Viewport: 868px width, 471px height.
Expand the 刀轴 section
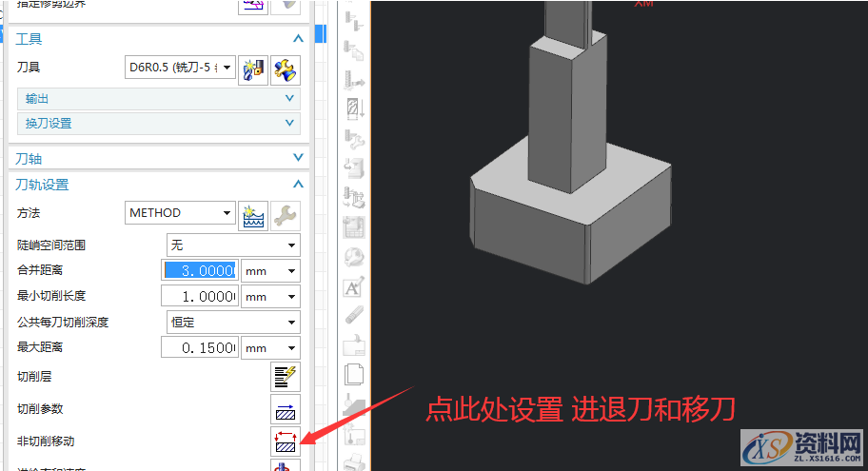point(298,158)
